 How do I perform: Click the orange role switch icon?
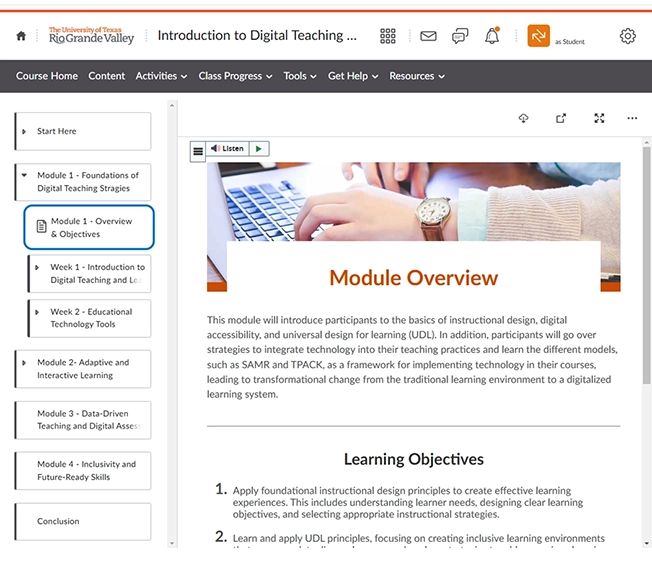538,36
